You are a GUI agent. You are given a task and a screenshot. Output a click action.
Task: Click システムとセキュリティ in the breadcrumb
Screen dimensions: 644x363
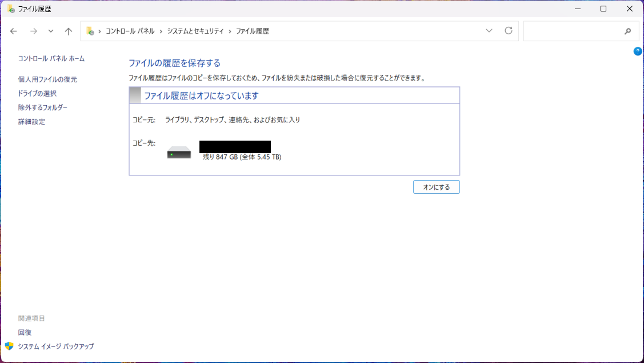tap(195, 31)
